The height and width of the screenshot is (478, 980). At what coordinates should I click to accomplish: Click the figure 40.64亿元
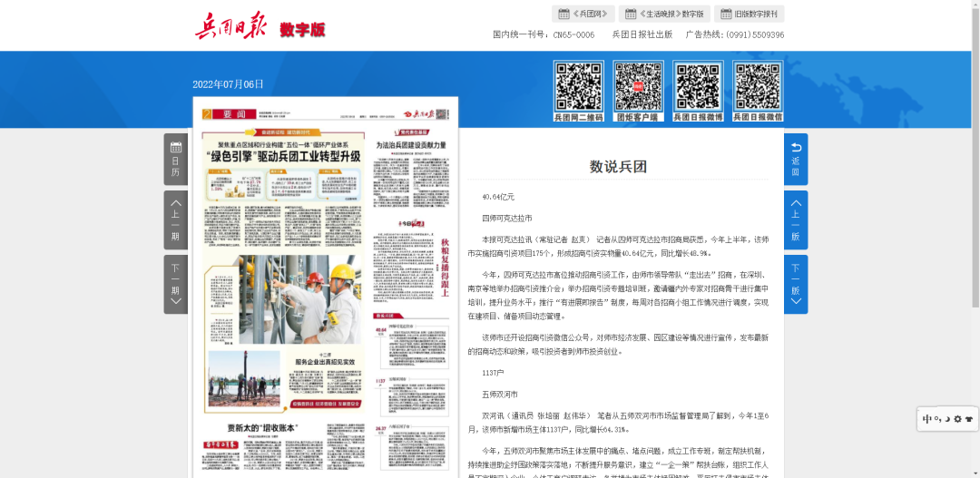498,197
